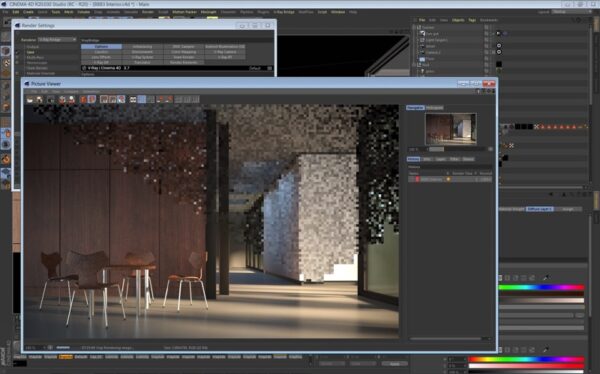The width and height of the screenshot is (600, 374).
Task: Select the V-Ray Camera tab in Render Settings
Action: [x=225, y=52]
